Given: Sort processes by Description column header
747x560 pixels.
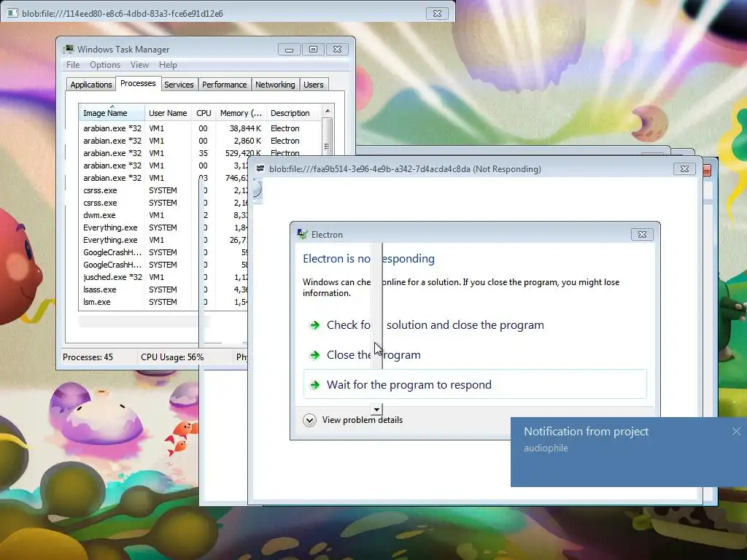Looking at the screenshot, I should [293, 113].
